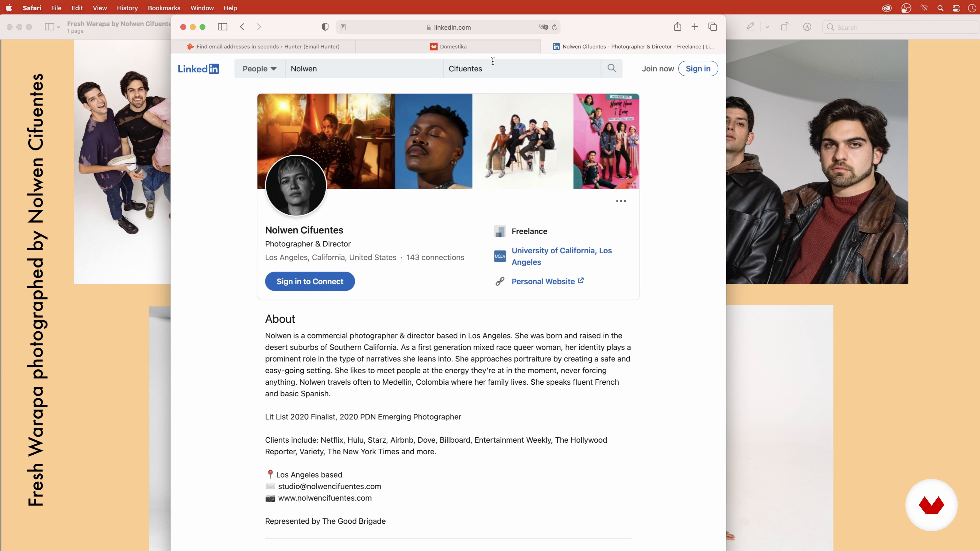Click the Freelance company label
Viewport: 980px width, 551px height.
(529, 231)
